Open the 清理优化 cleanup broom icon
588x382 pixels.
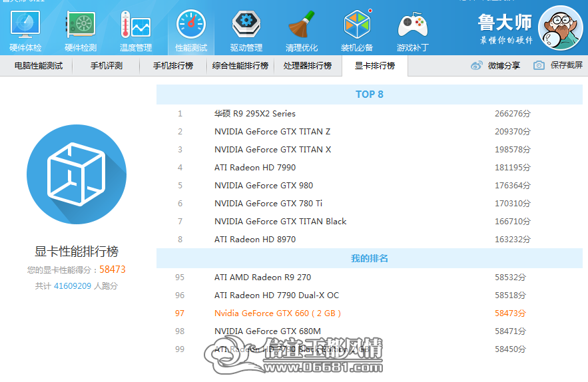coord(302,25)
